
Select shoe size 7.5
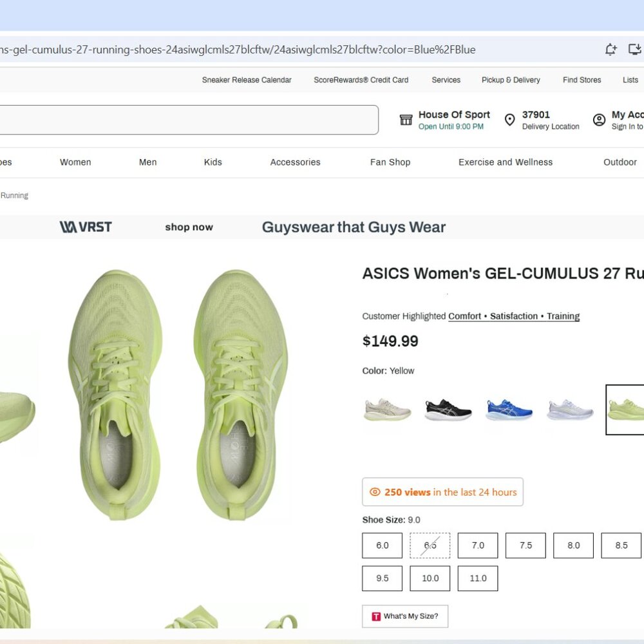(x=526, y=545)
